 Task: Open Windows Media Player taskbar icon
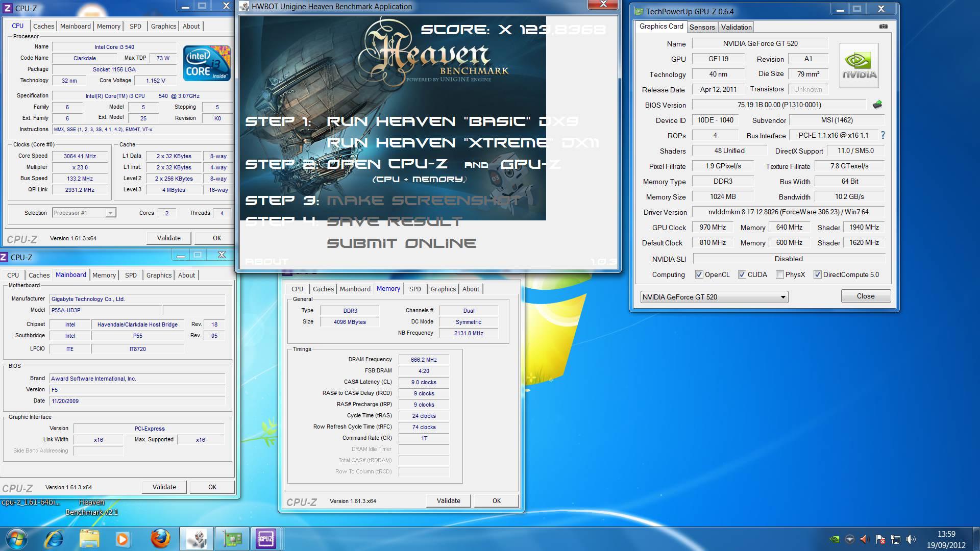coord(122,539)
